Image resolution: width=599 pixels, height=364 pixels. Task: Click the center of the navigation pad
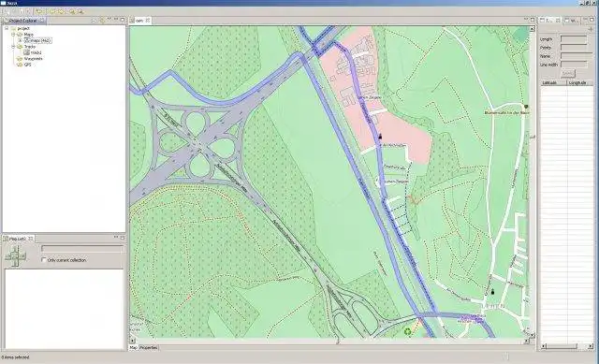point(15,256)
